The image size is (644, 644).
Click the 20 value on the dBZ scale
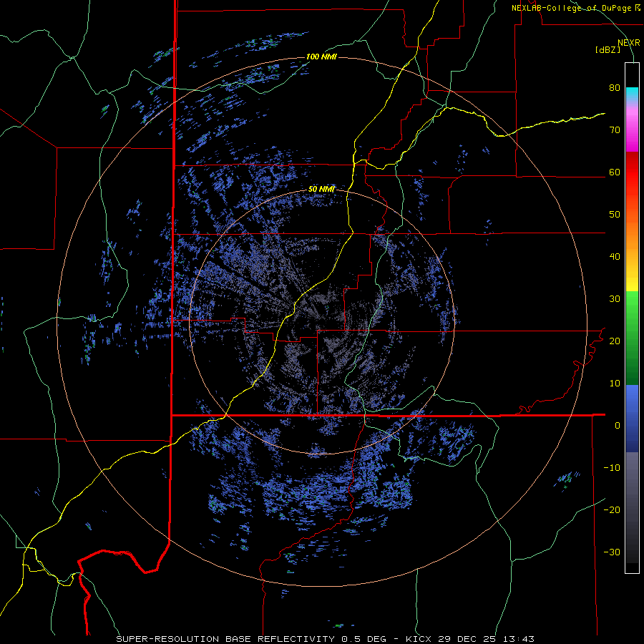(615, 341)
